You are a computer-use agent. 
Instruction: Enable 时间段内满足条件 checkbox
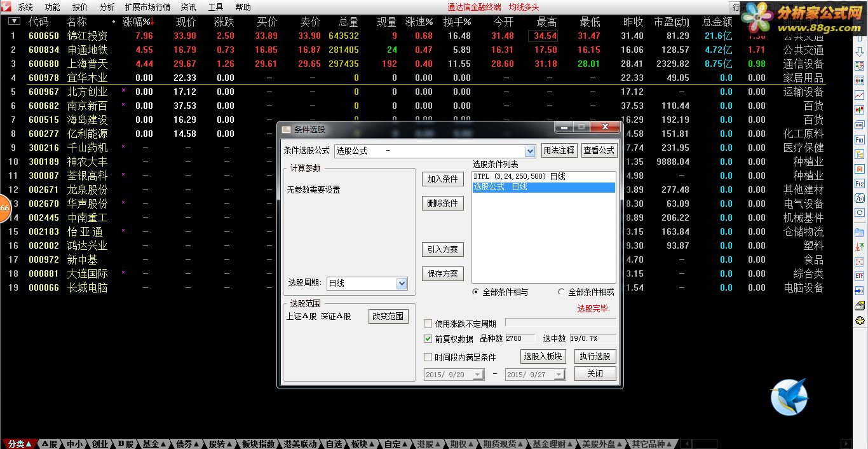click(x=428, y=357)
